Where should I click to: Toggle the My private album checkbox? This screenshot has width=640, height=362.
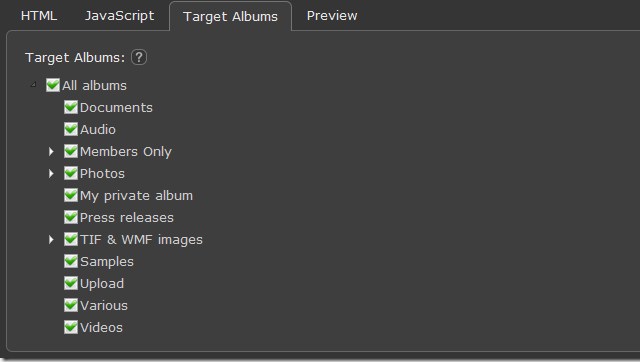(71, 195)
